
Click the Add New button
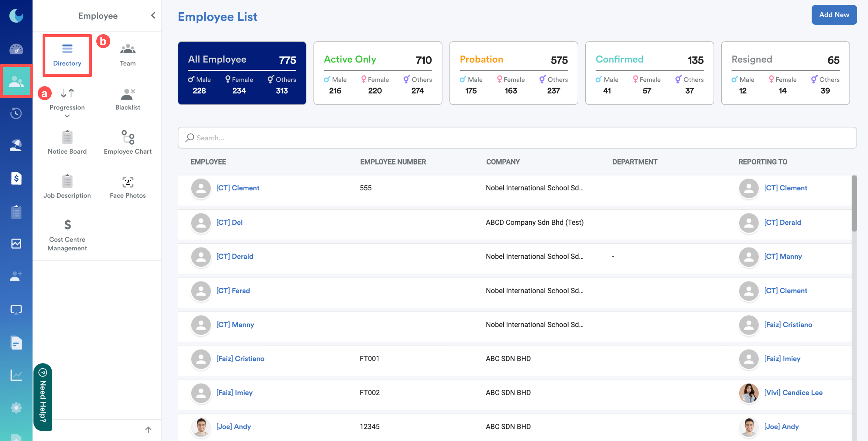pos(834,15)
